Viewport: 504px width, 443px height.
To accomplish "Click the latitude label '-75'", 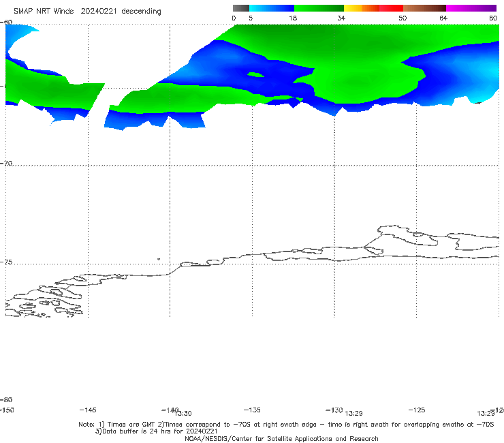I will click(x=6, y=262).
